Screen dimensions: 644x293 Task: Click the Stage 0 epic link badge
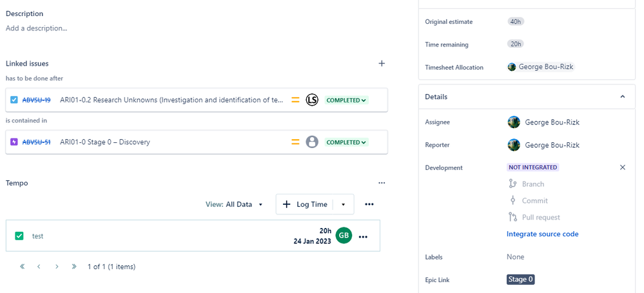pyautogui.click(x=520, y=279)
